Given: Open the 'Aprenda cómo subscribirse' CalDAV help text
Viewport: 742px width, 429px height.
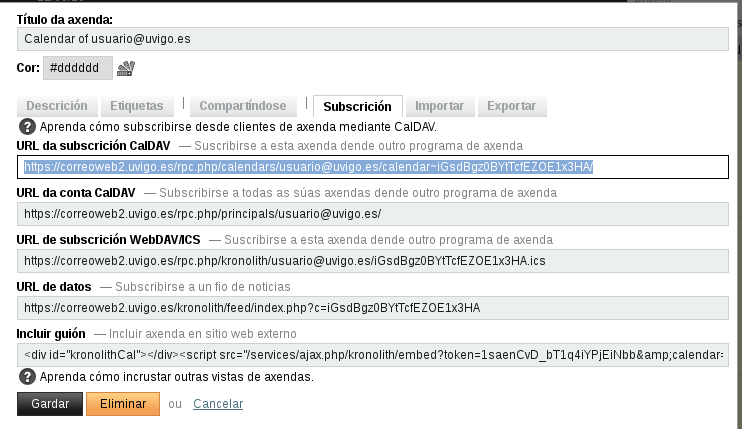Looking at the screenshot, I should tap(238, 128).
